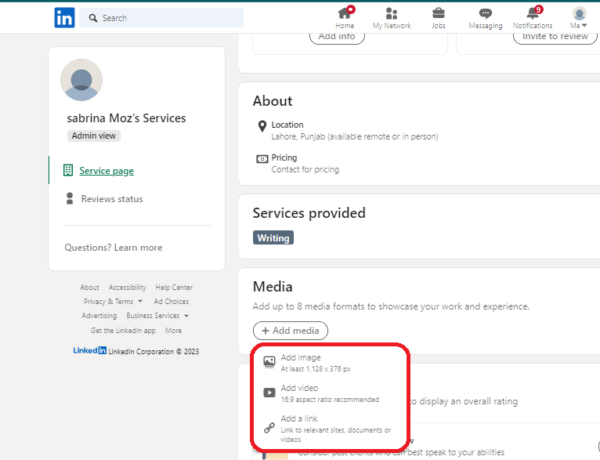
Task: Open Get the LinkedIn app link
Action: (123, 330)
